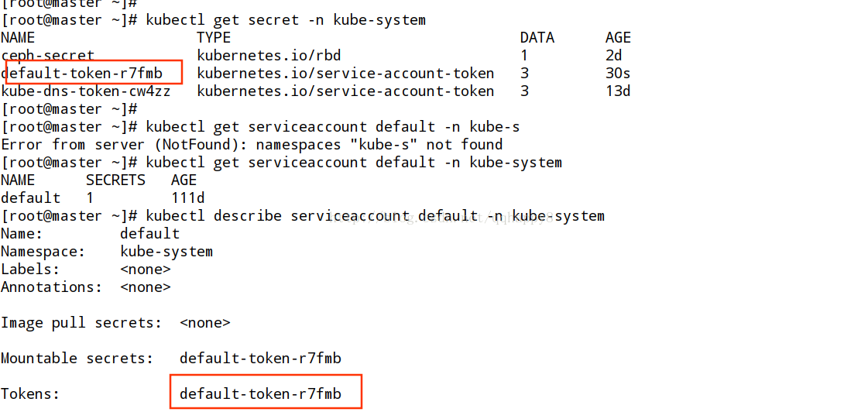Viewport: 868px width, 419px height.
Task: Click the SECRETS column header
Action: [x=115, y=180]
